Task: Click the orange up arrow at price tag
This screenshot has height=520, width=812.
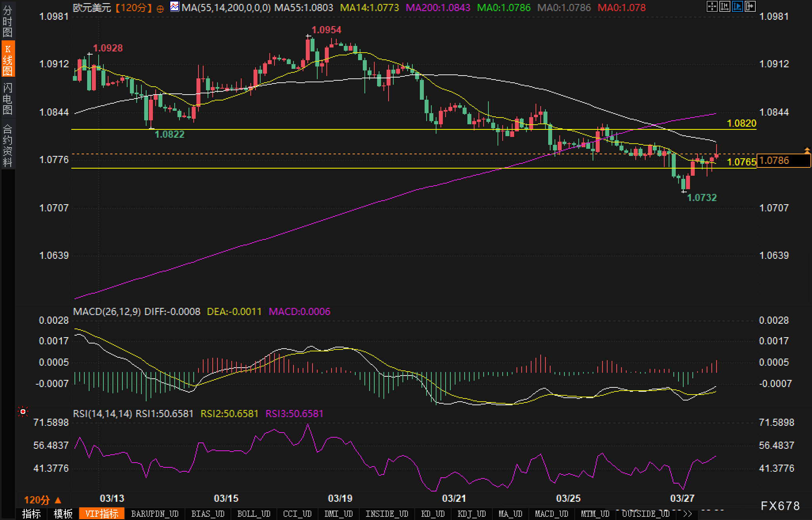Action: [807, 150]
